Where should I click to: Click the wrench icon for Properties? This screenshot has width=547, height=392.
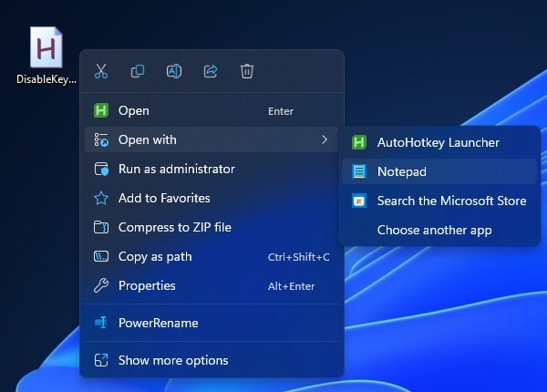[x=101, y=285]
